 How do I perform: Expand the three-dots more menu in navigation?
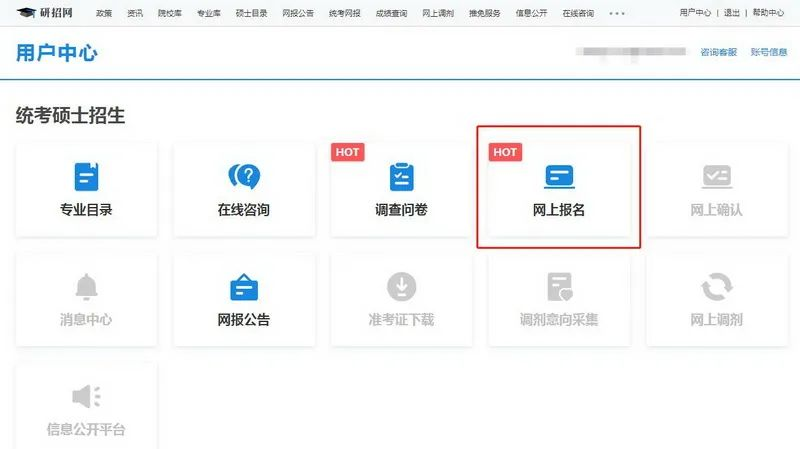pyautogui.click(x=617, y=13)
